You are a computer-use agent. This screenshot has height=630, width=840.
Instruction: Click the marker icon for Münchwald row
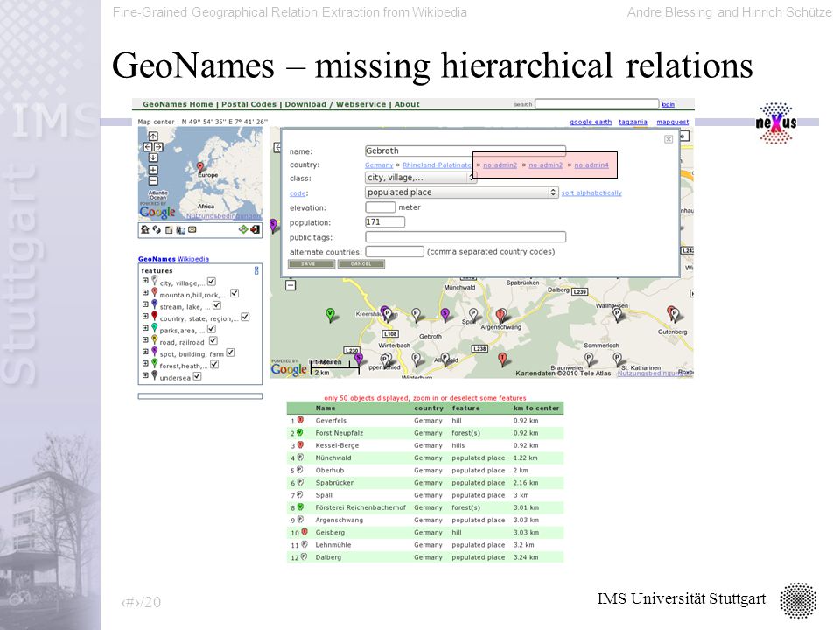point(300,458)
